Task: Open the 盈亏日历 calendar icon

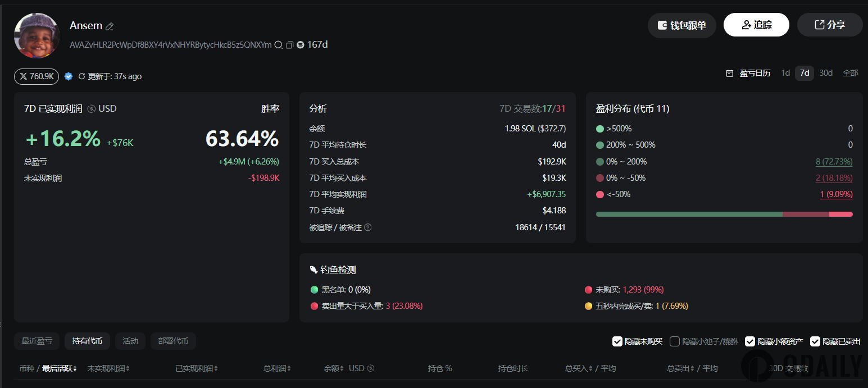Action: pyautogui.click(x=730, y=73)
